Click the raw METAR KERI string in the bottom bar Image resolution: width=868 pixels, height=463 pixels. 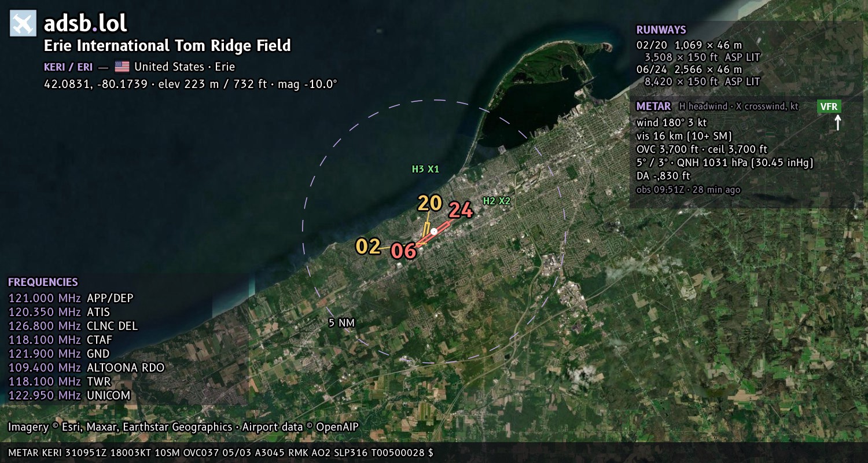point(220,453)
